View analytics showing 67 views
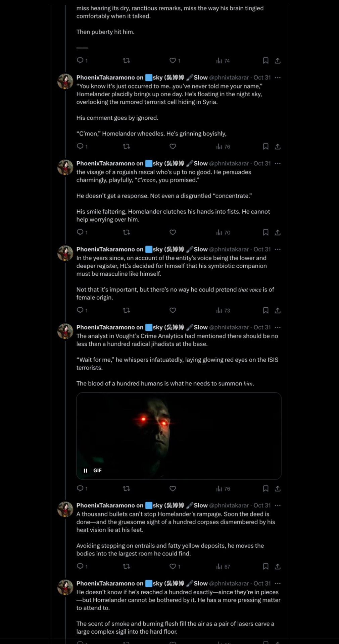This screenshot has height=644, width=339. (x=223, y=567)
